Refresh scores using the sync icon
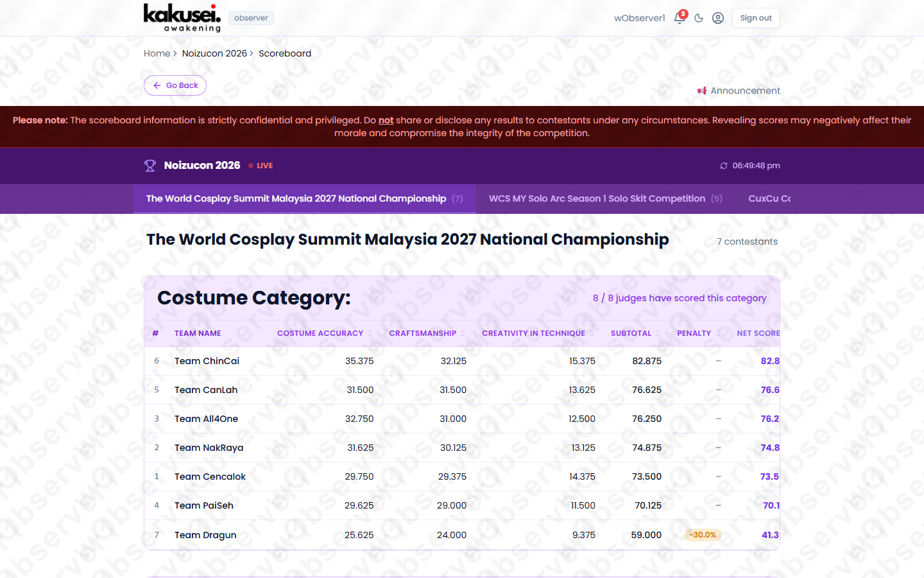 point(724,165)
